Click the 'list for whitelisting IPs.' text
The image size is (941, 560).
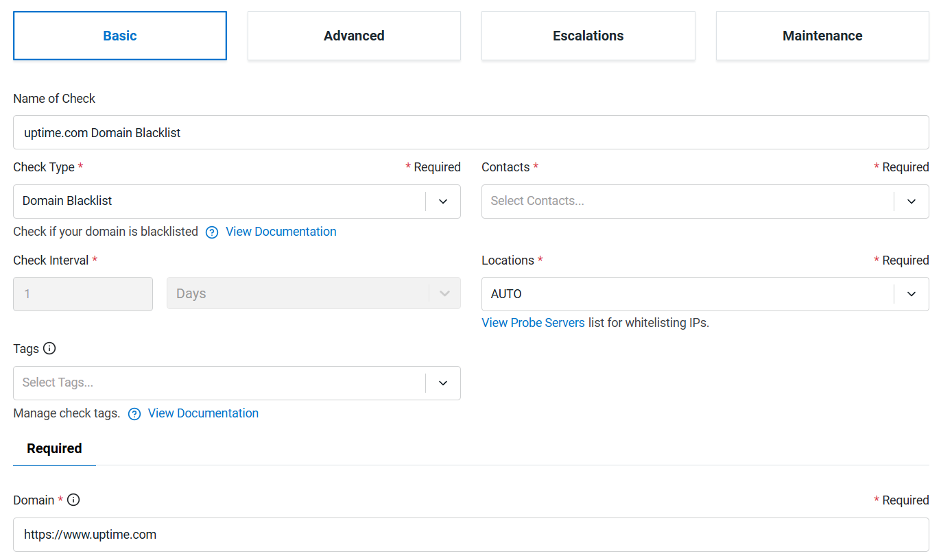[649, 323]
